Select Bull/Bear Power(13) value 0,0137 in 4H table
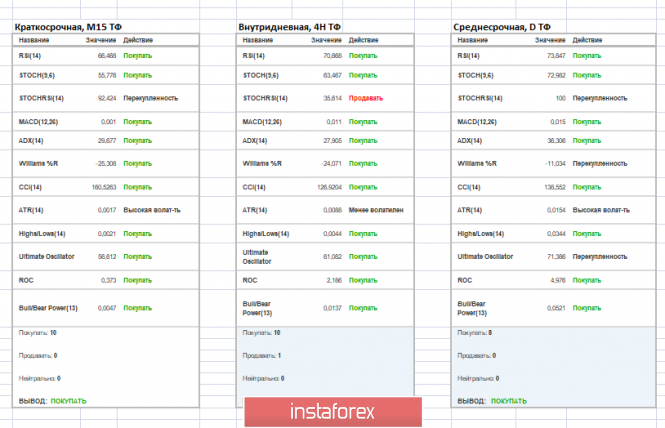 (332, 308)
